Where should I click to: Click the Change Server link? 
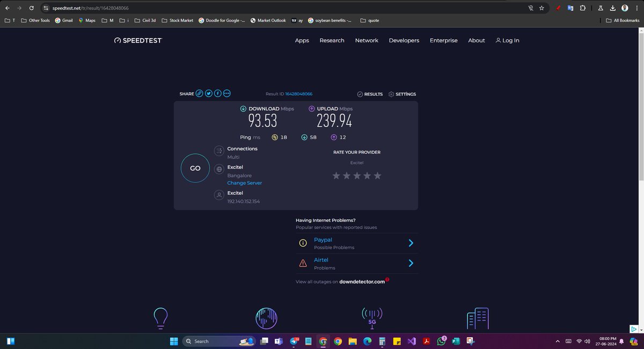(245, 183)
